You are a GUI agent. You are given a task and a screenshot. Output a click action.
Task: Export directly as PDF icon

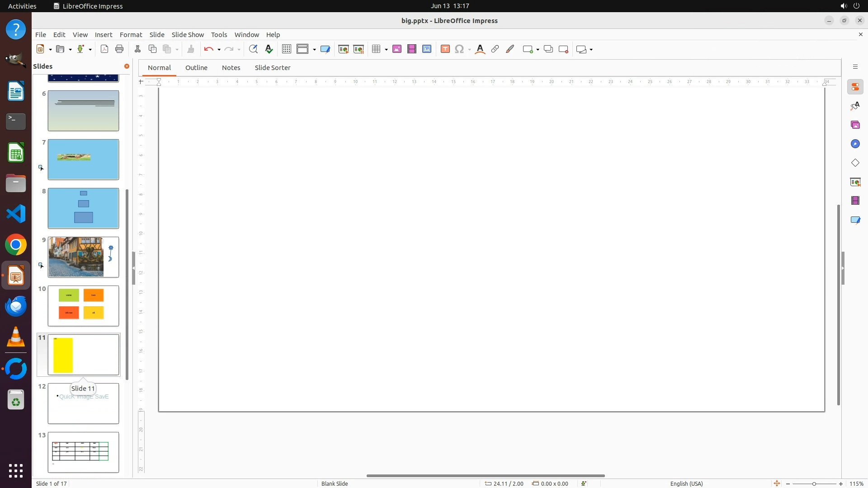pyautogui.click(x=104, y=49)
